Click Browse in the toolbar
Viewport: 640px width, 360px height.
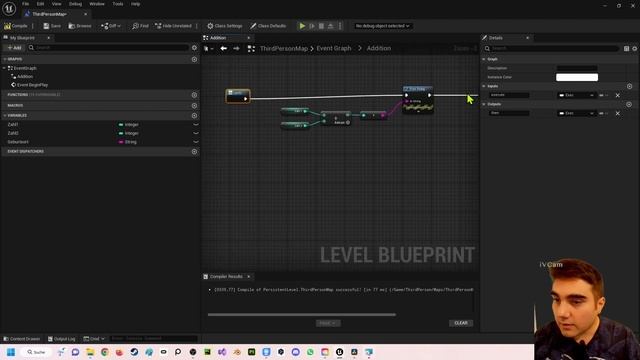pos(80,26)
